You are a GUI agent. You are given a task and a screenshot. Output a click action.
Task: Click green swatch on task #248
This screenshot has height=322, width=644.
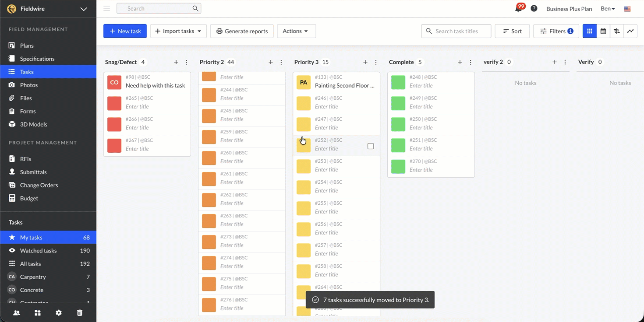pos(398,82)
